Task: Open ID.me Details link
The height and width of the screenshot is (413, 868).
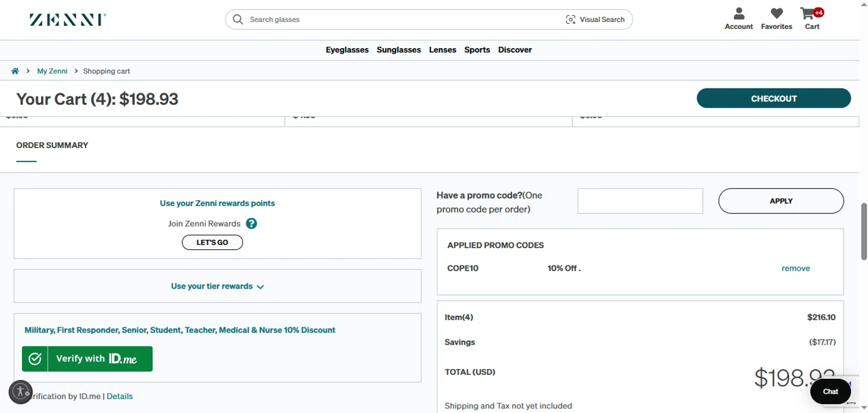Action: [120, 396]
